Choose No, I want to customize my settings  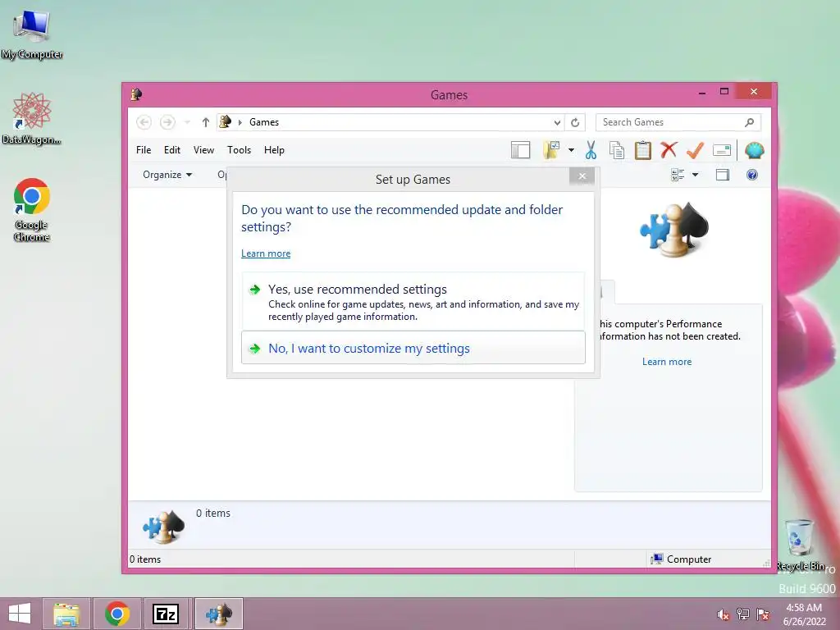tap(413, 348)
